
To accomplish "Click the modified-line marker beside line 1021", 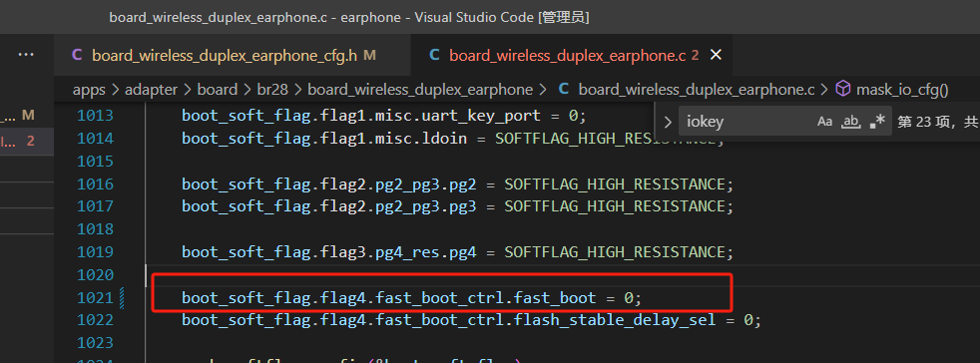I will 123,297.
